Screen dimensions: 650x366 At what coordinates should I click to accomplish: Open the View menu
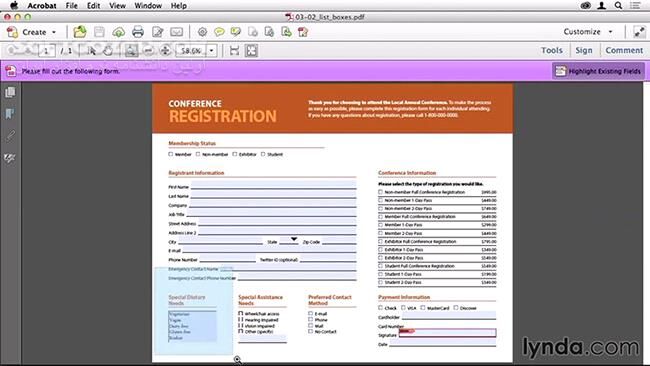pyautogui.click(x=117, y=5)
